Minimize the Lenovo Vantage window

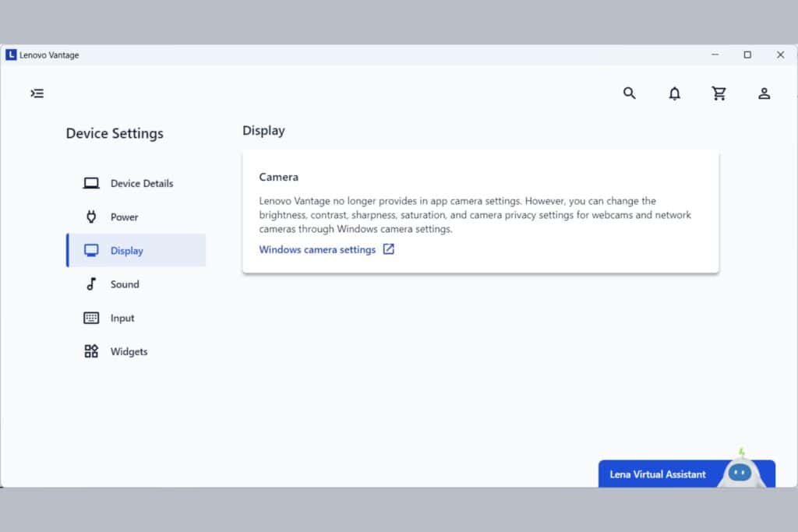tap(715, 55)
